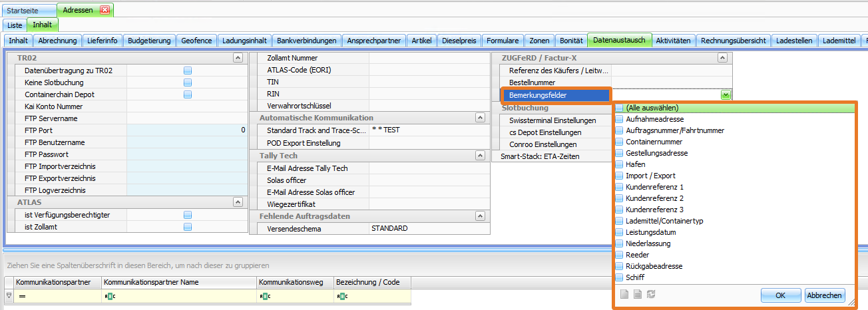Confirm selection with OK button
The image size is (868, 310).
point(780,295)
